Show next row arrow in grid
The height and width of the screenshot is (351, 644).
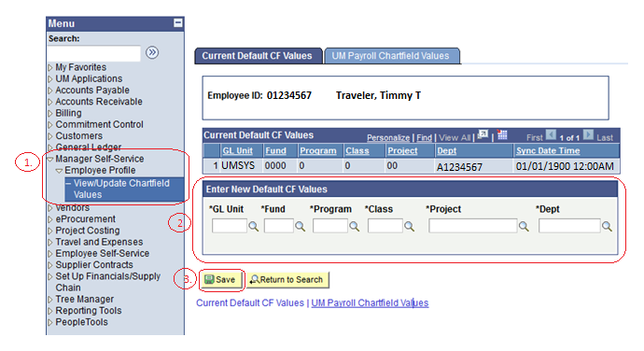click(589, 134)
